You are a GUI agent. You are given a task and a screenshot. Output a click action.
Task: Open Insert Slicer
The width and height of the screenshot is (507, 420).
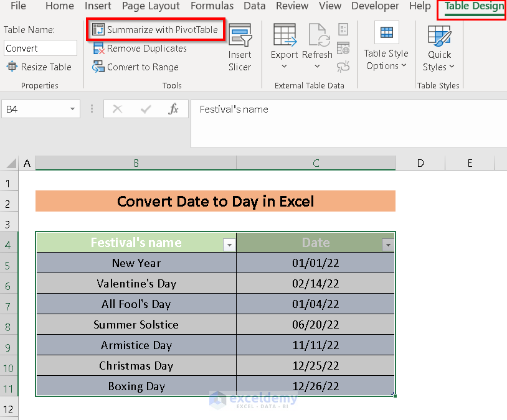tap(239, 47)
